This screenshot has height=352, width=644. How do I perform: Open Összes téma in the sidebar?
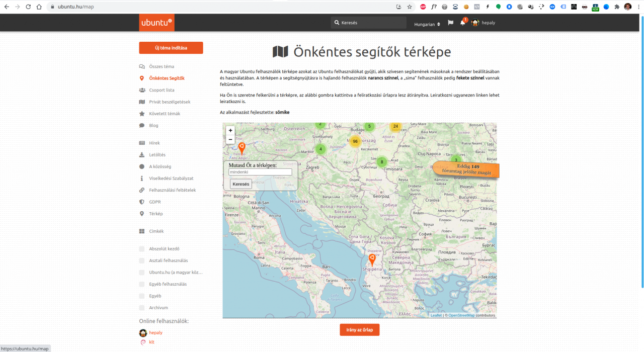click(x=162, y=66)
